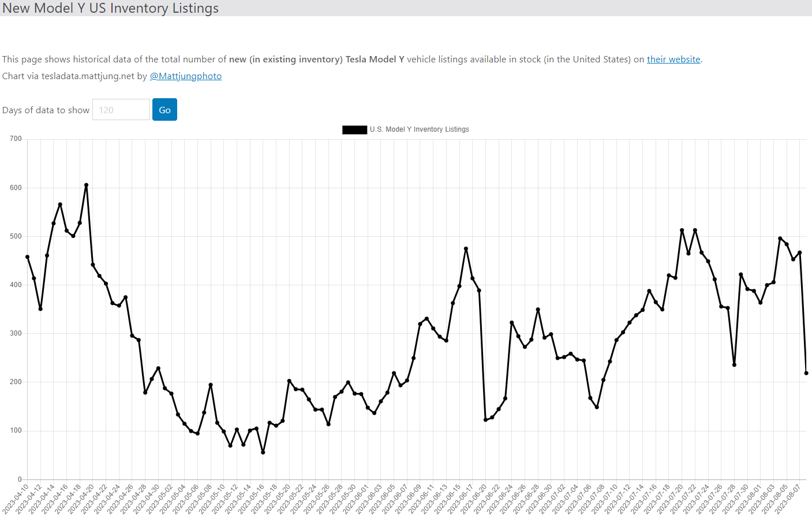812x517 pixels.
Task: Toggle the black legend color box
Action: pyautogui.click(x=354, y=129)
